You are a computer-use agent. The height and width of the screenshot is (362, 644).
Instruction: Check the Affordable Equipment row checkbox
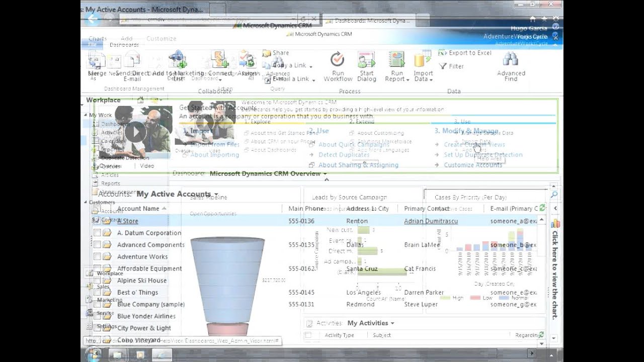coord(97,268)
